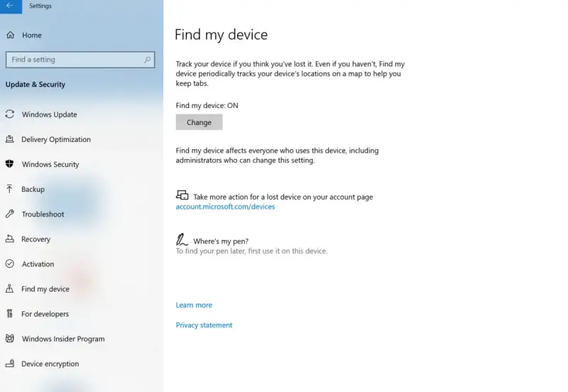Viewport: 568px width, 392px height.
Task: Click the pen signature icon
Action: (182, 240)
